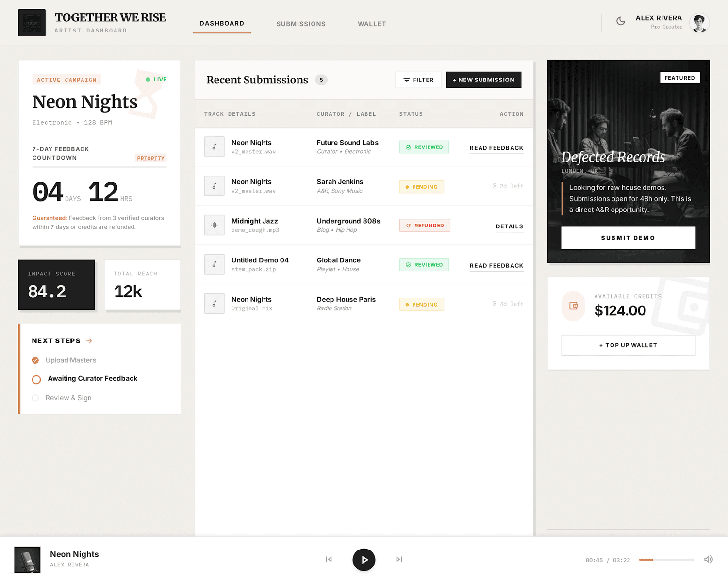728x582 pixels.
Task: Toggle the completed Upload Masters checkbox
Action: pos(35,360)
